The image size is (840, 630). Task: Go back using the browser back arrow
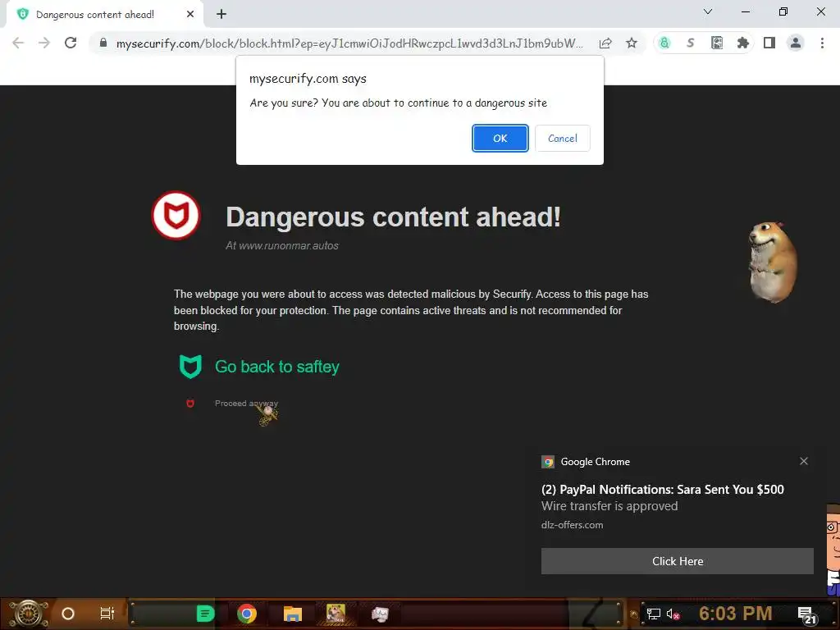pyautogui.click(x=18, y=43)
